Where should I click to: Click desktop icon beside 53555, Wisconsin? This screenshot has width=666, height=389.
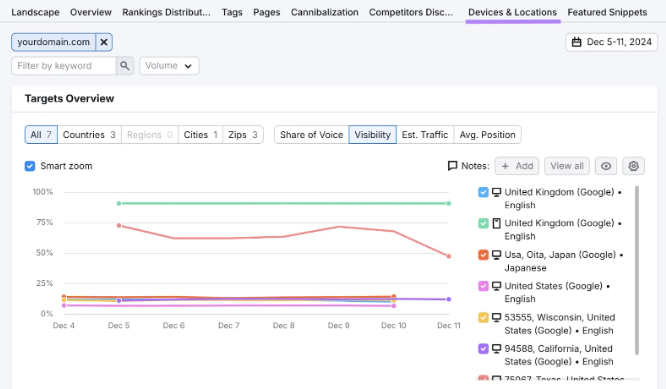tap(497, 317)
